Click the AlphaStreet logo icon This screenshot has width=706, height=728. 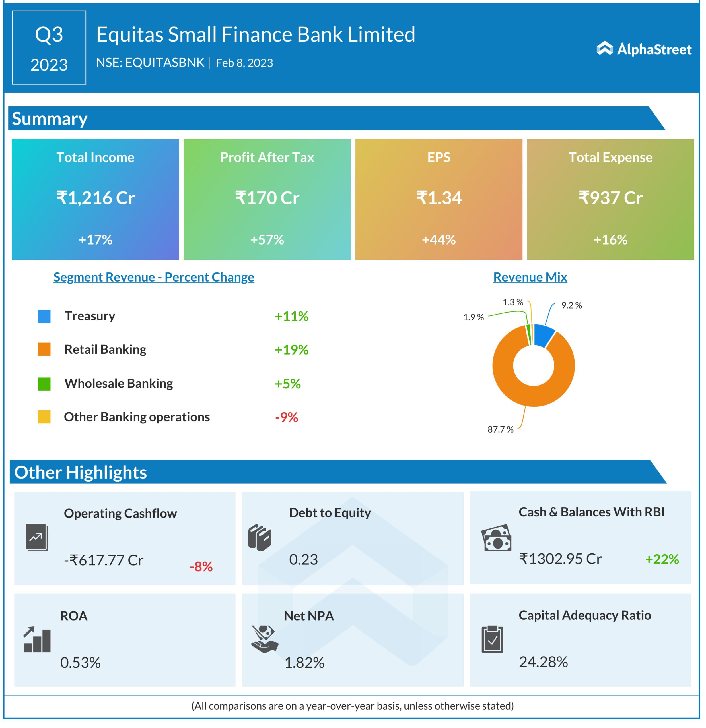(605, 48)
